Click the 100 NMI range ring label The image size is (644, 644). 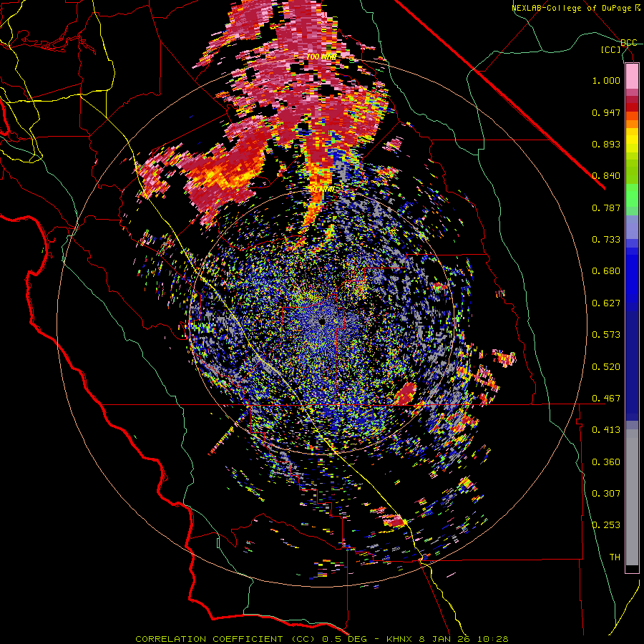coord(321,57)
